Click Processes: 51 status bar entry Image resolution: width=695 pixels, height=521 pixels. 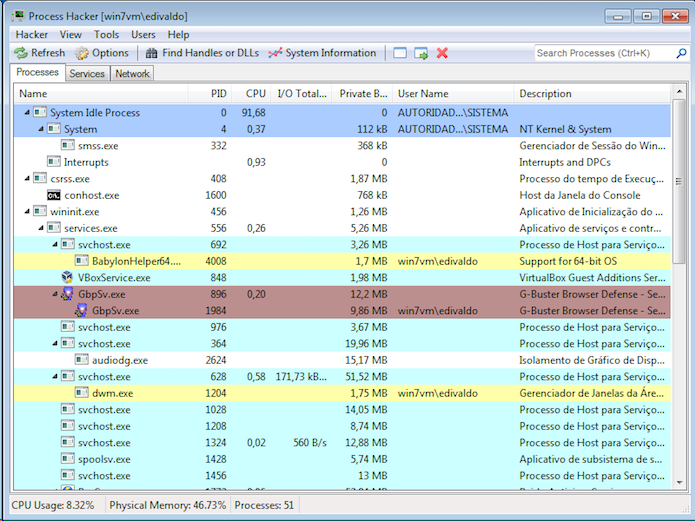coord(264,505)
